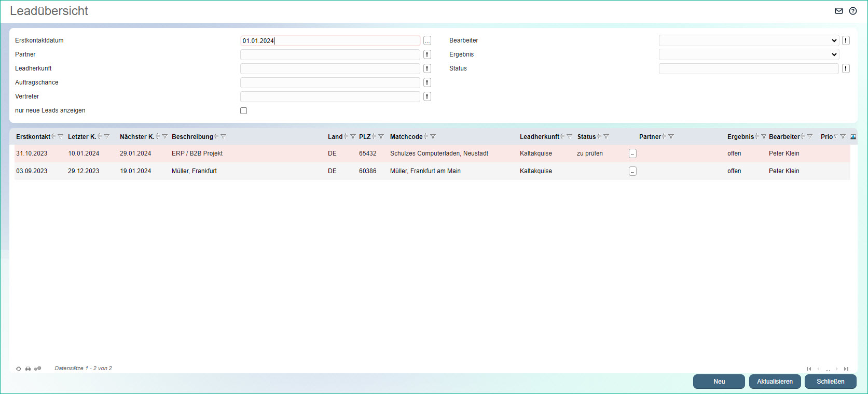Open Partner lookup exclamation button
868x394 pixels.
(x=427, y=54)
